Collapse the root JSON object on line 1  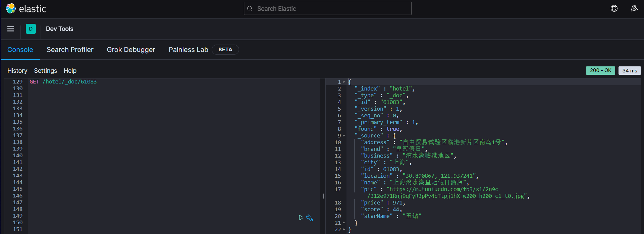point(344,82)
